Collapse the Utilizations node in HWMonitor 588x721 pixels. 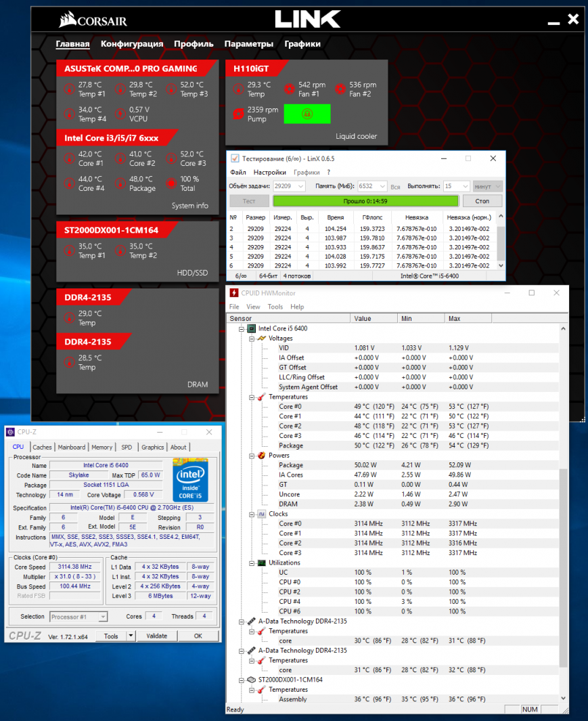pos(252,563)
